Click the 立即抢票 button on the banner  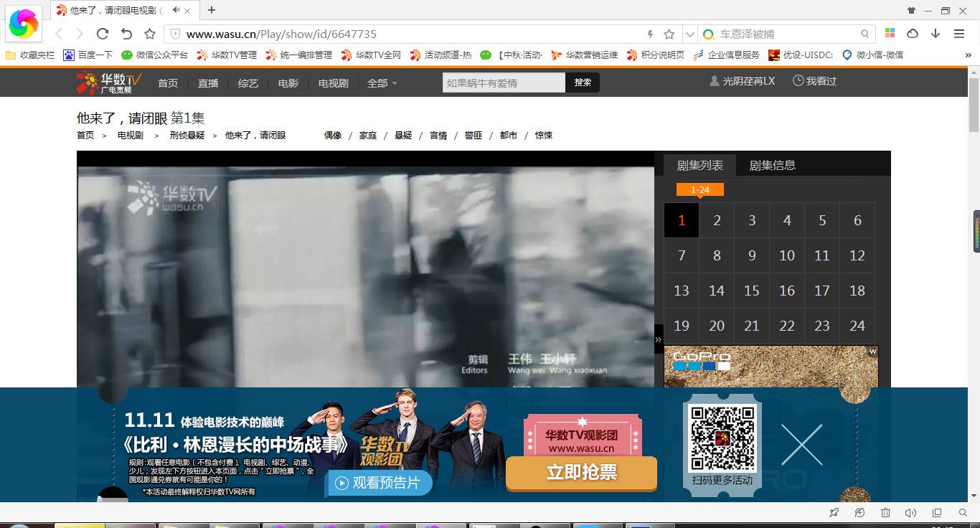tap(581, 473)
